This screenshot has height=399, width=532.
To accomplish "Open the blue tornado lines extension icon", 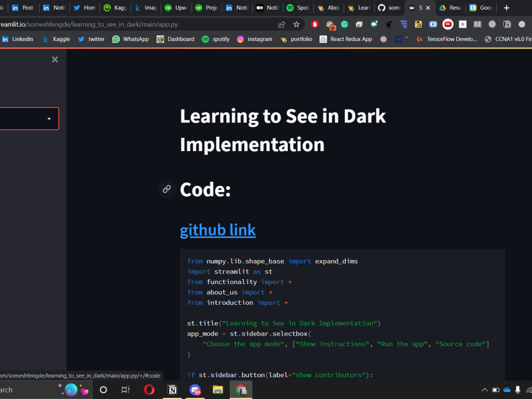I will pos(404,24).
